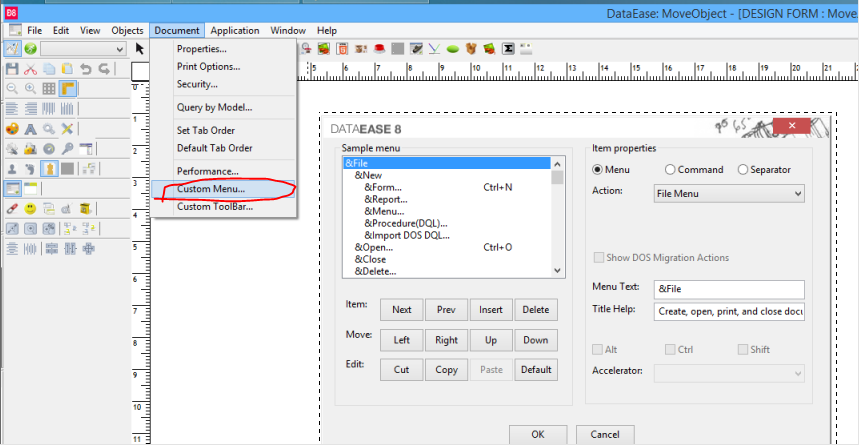Open the Document menu
Screen dimensions: 859x446
(x=176, y=31)
